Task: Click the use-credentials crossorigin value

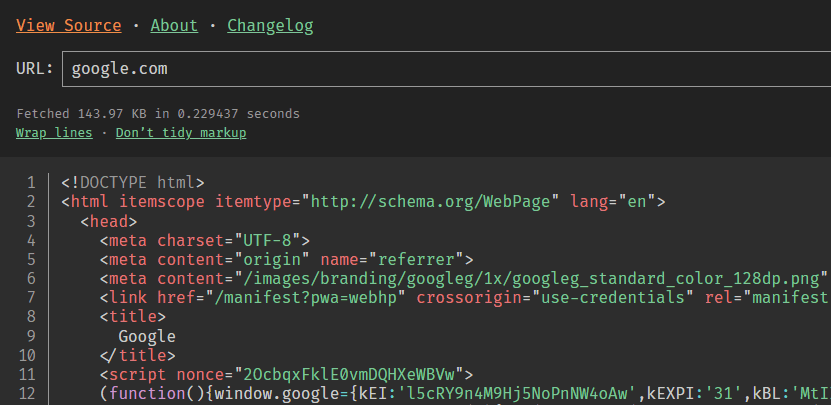Action: (x=613, y=298)
